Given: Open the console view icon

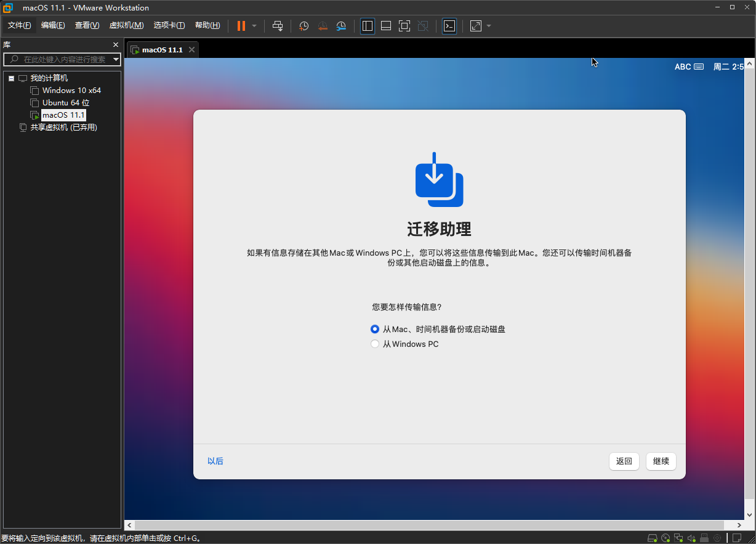Looking at the screenshot, I should tap(449, 26).
